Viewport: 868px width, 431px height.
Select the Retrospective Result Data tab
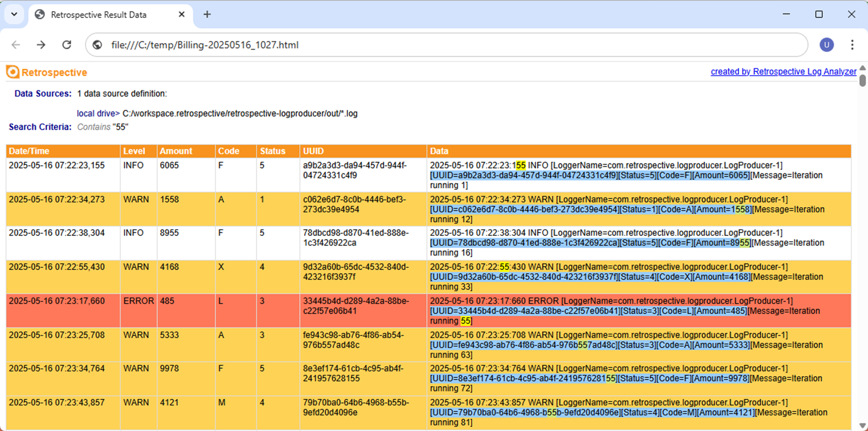point(111,15)
